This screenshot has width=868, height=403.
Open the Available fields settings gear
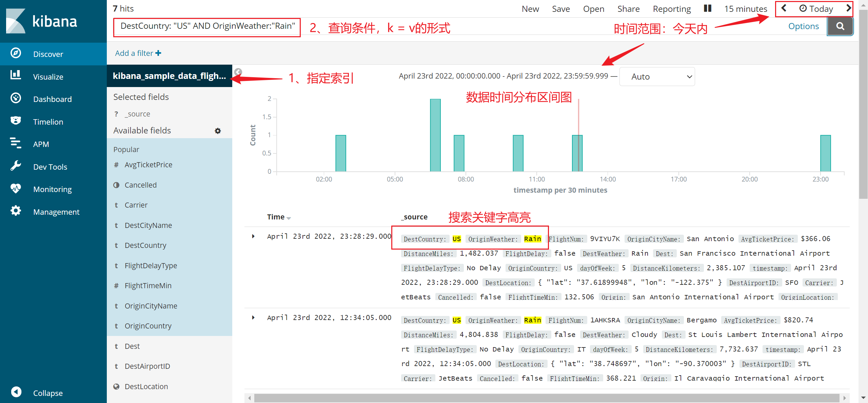[x=218, y=131]
